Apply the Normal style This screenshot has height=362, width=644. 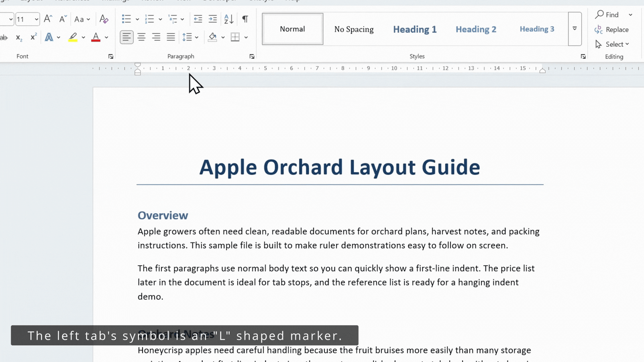tap(292, 29)
